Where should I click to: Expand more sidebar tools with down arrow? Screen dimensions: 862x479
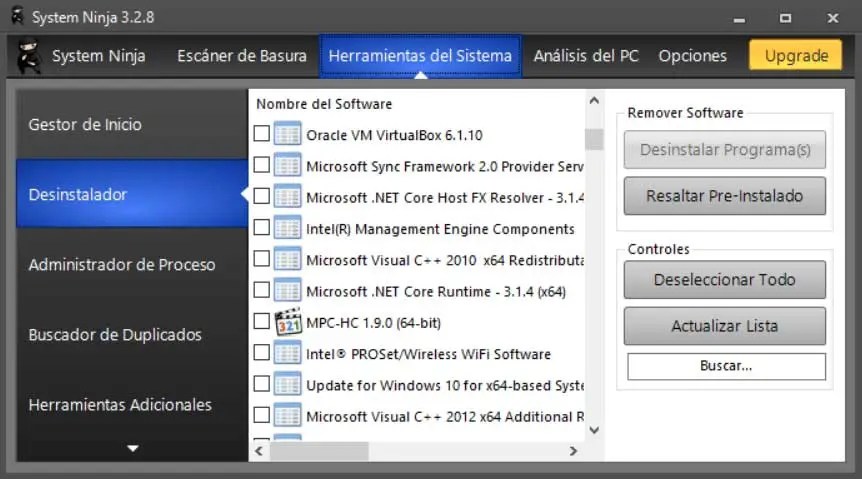pos(132,449)
